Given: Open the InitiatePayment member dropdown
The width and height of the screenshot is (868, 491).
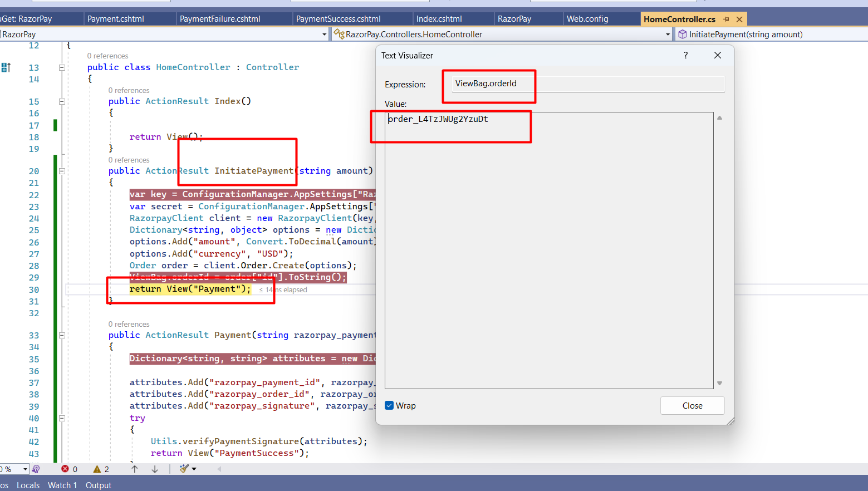Looking at the screenshot, I should (x=771, y=35).
